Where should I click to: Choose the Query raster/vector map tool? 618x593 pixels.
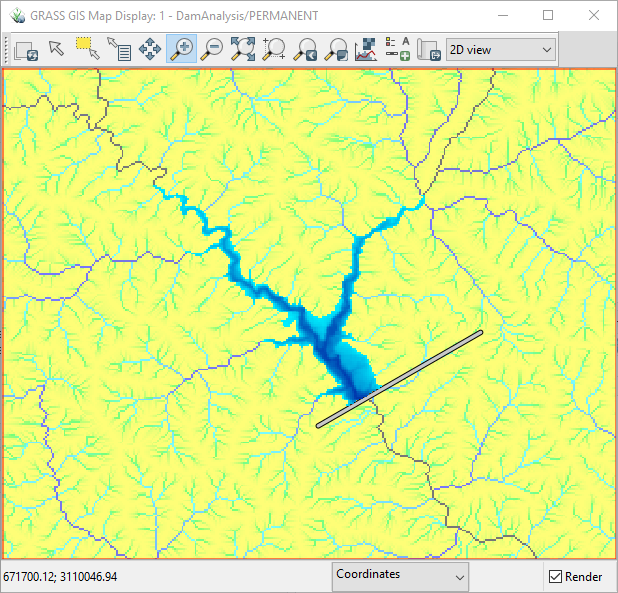119,49
